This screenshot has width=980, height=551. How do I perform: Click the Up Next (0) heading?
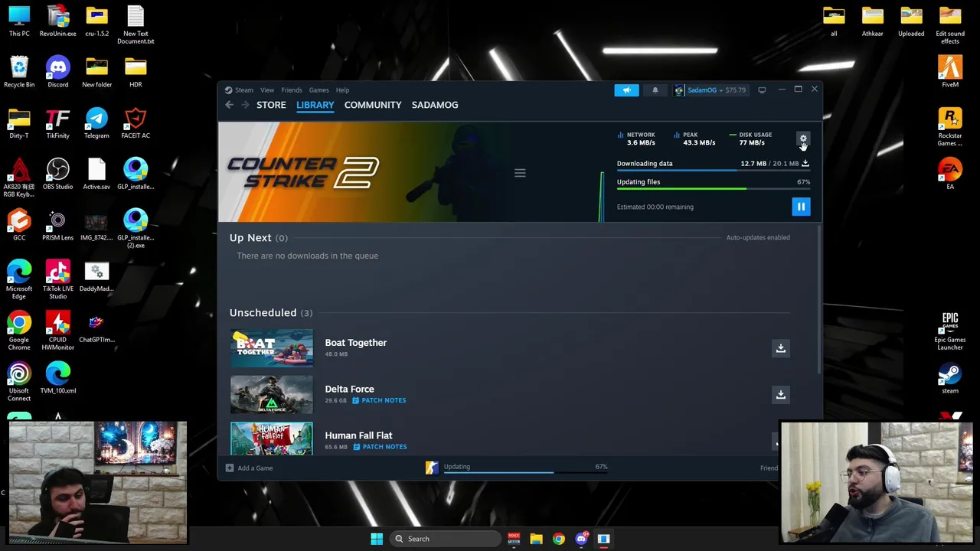(259, 238)
